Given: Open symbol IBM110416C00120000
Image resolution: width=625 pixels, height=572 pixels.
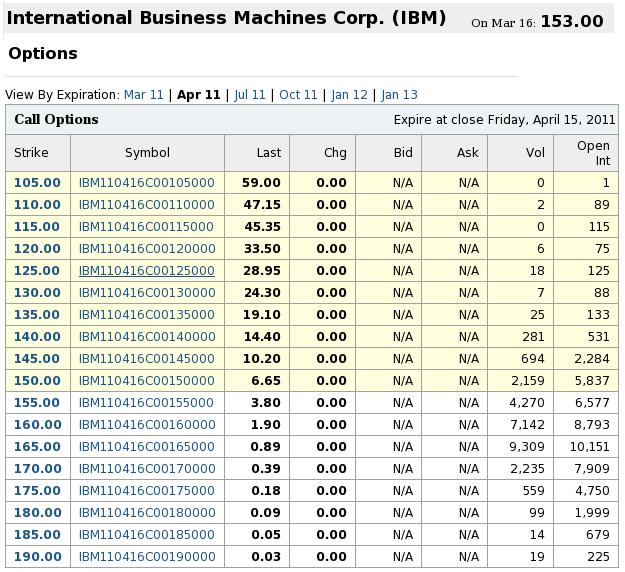Looking at the screenshot, I should pyautogui.click(x=147, y=248).
